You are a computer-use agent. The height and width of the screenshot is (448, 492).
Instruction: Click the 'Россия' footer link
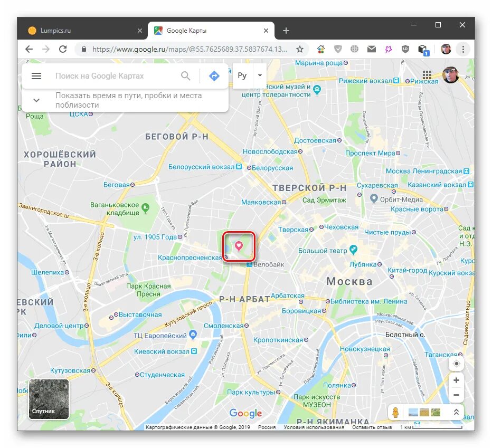[267, 427]
